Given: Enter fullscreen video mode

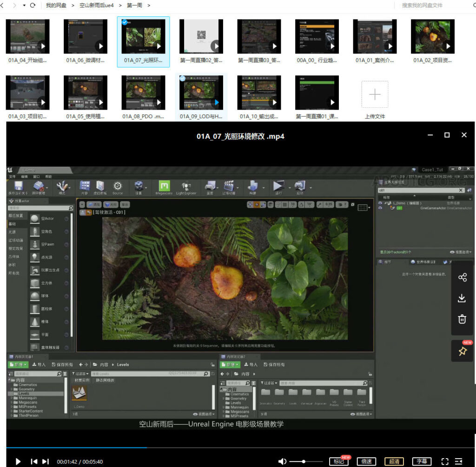Looking at the screenshot, I should click(445, 461).
